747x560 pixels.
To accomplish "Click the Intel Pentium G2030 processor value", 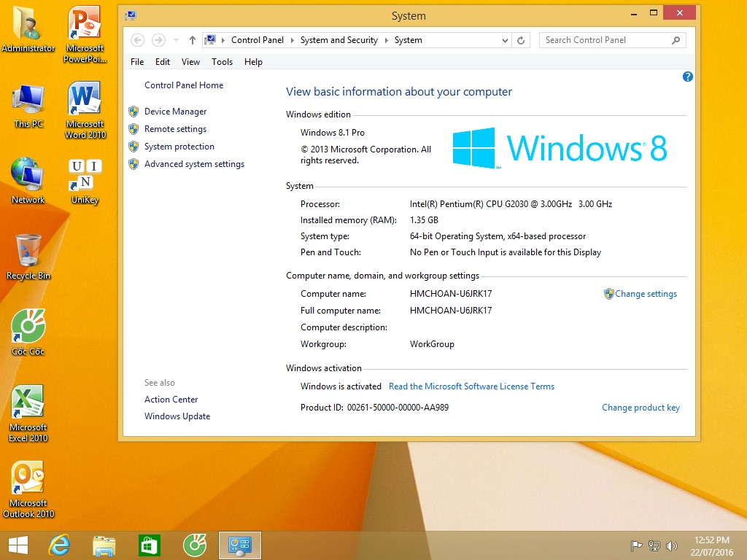I will (511, 204).
